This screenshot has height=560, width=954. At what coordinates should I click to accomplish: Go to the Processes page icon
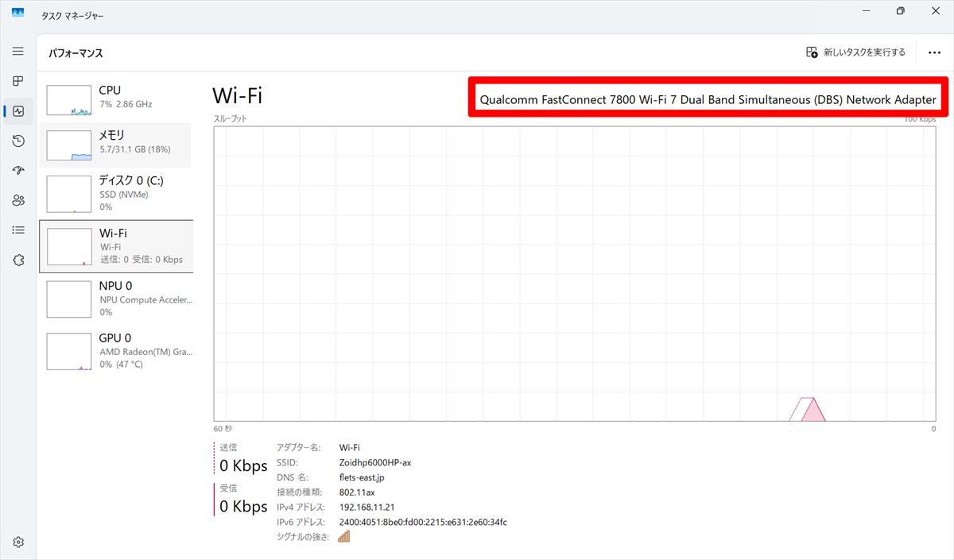click(x=18, y=81)
